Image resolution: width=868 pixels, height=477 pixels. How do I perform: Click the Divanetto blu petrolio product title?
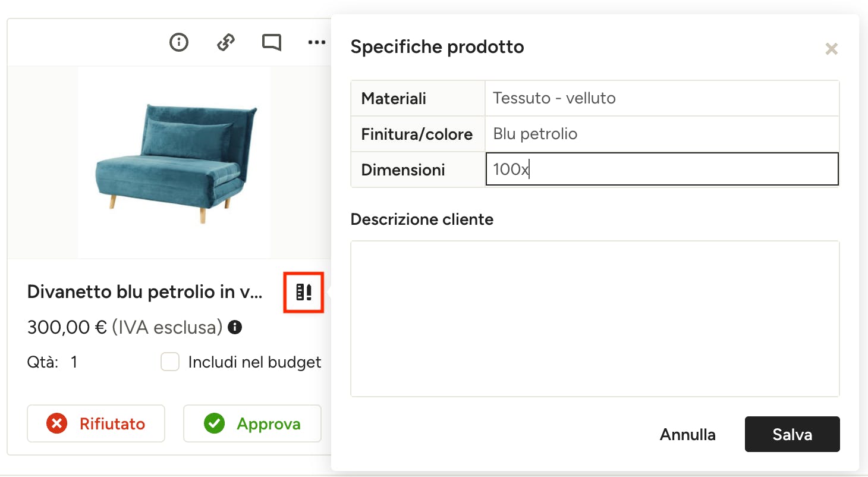point(144,292)
